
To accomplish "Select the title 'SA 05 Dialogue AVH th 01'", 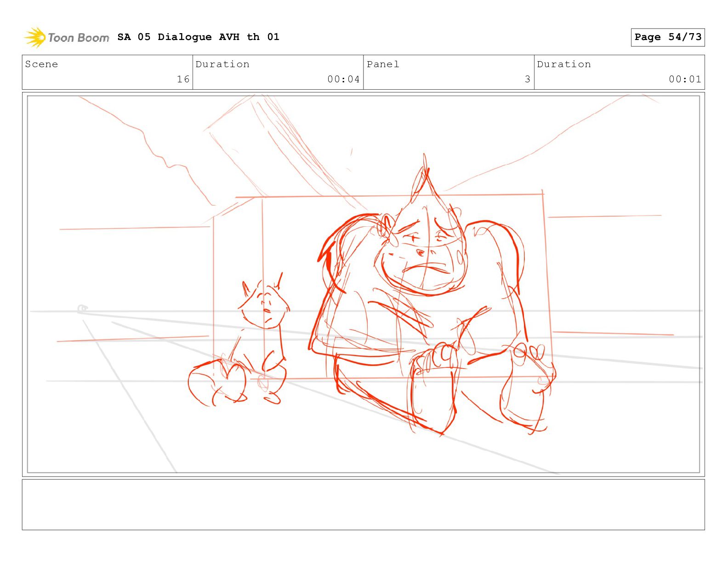I will (198, 37).
